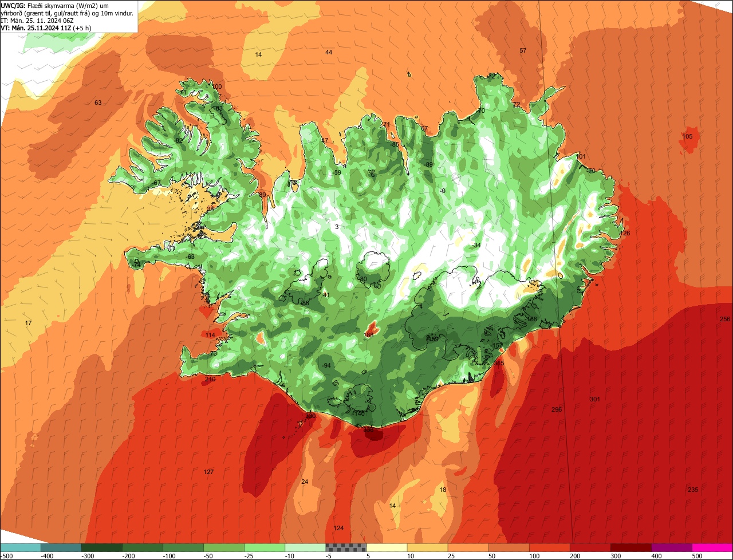
Task: Click the map value '17' in the western sea
Action: [x=29, y=324]
